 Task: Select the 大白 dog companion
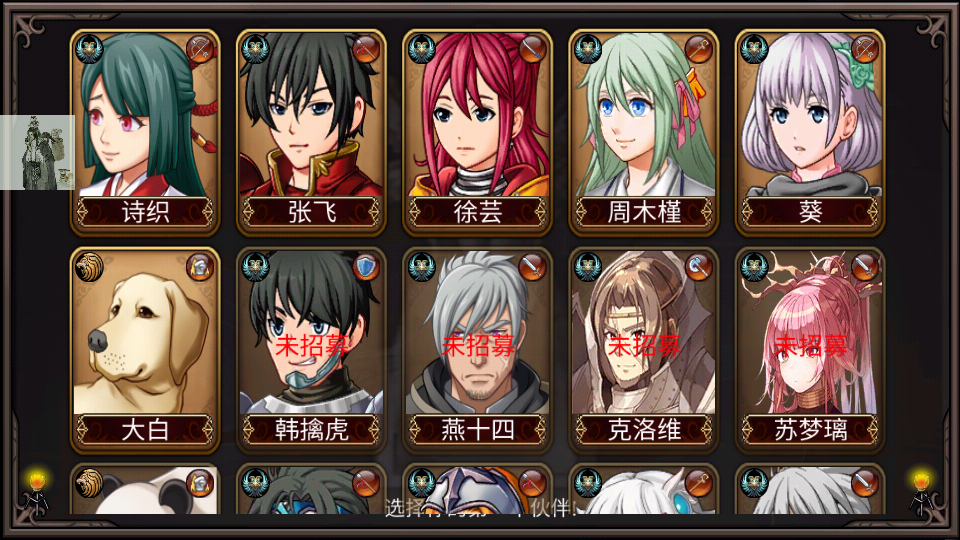pos(145,350)
